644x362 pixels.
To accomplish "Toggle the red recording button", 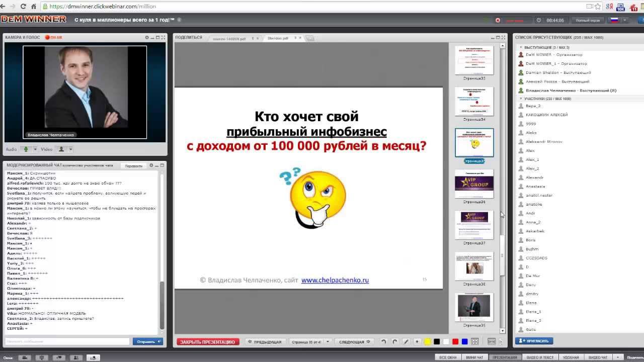I will click(498, 21).
